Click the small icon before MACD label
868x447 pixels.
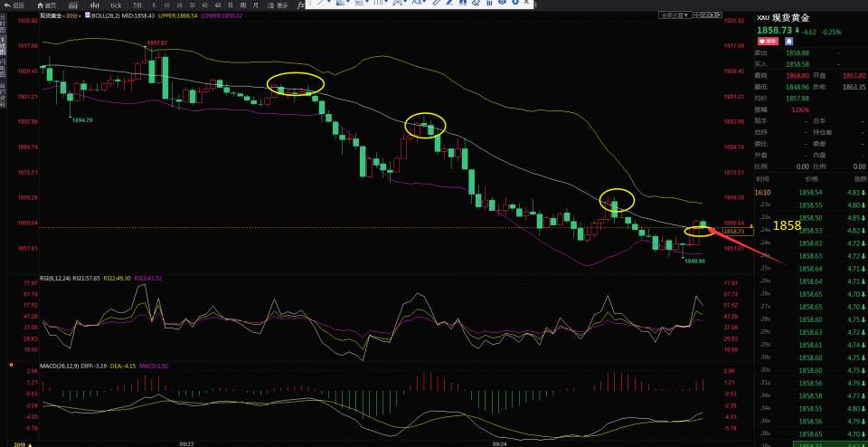(11, 365)
